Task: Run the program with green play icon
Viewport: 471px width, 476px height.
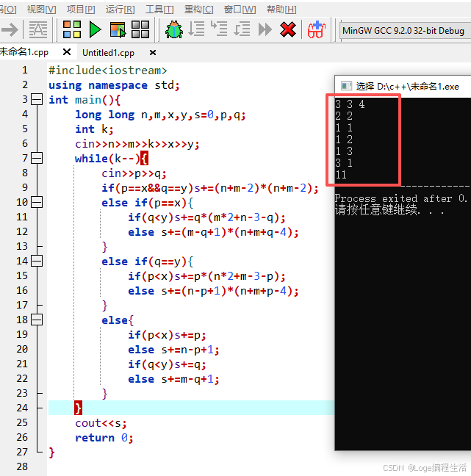Action: (x=96, y=29)
